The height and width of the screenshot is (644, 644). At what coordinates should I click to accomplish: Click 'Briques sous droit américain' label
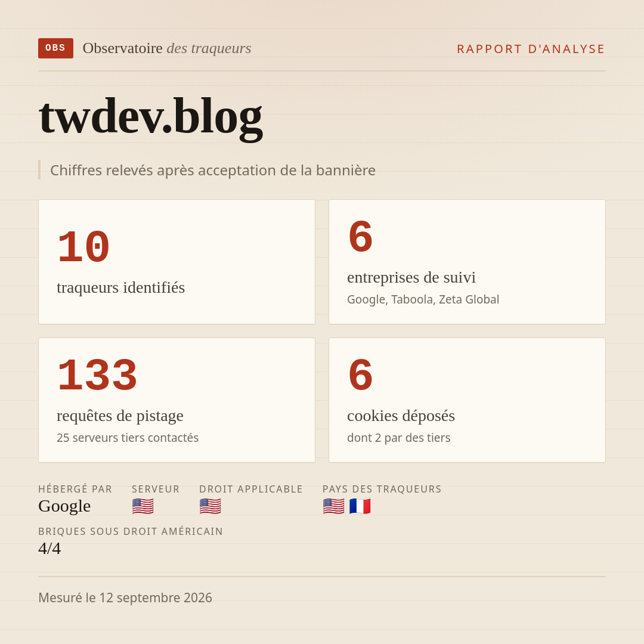[131, 531]
